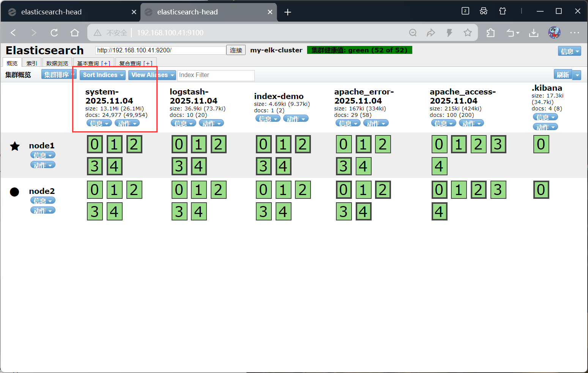Screen dimensions: 588x373
Task: Click the shirt skin icon in title bar
Action: (503, 11)
